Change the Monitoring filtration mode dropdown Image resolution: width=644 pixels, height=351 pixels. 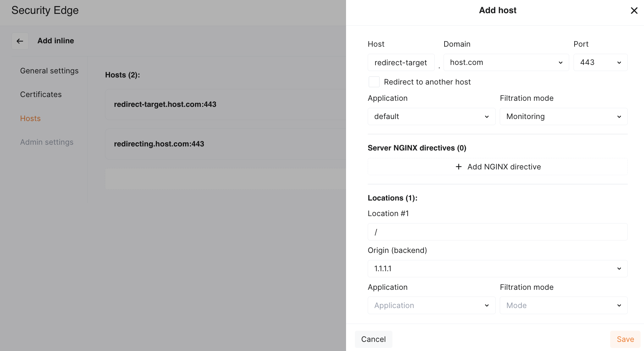coord(563,117)
